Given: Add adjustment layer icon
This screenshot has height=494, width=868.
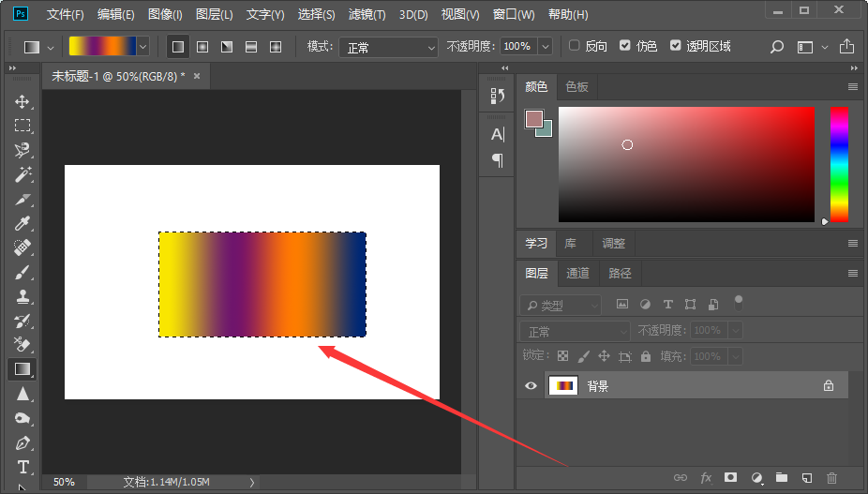Looking at the screenshot, I should pyautogui.click(x=756, y=477).
